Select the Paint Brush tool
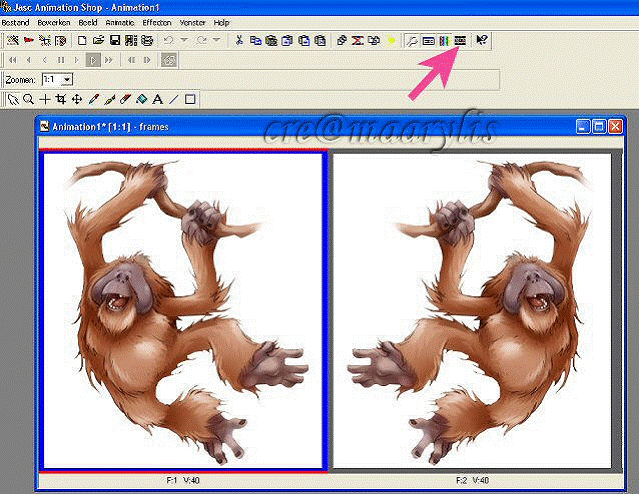 [109, 99]
